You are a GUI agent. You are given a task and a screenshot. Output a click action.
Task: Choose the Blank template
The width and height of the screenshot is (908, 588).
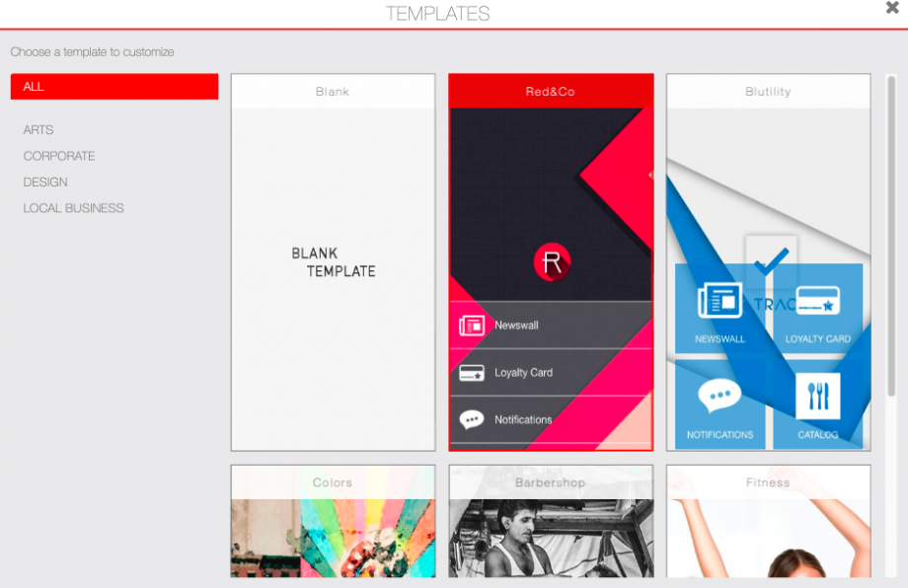[x=333, y=262]
